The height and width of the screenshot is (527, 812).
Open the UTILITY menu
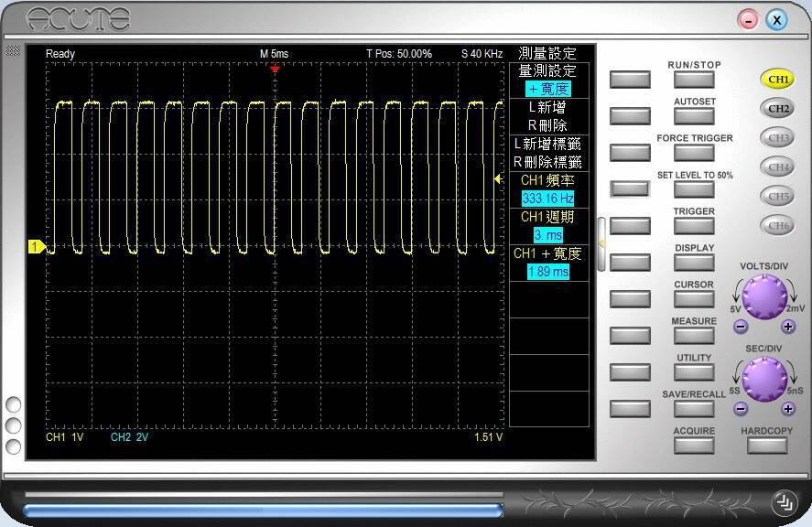tap(694, 372)
